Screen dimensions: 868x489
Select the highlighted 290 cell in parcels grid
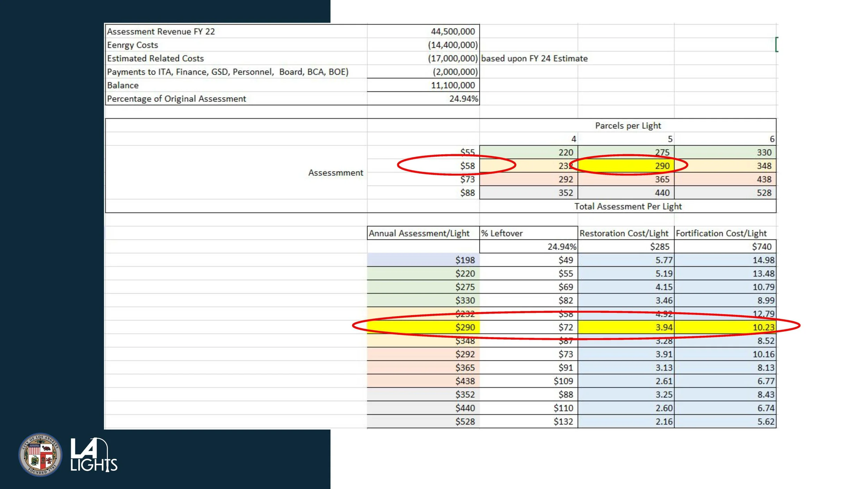[x=626, y=166]
